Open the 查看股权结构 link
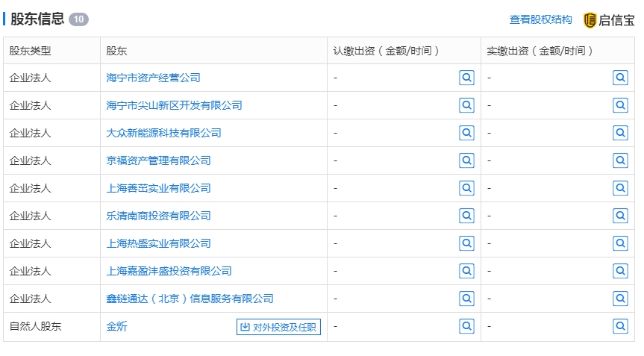The height and width of the screenshot is (356, 644). tap(540, 19)
